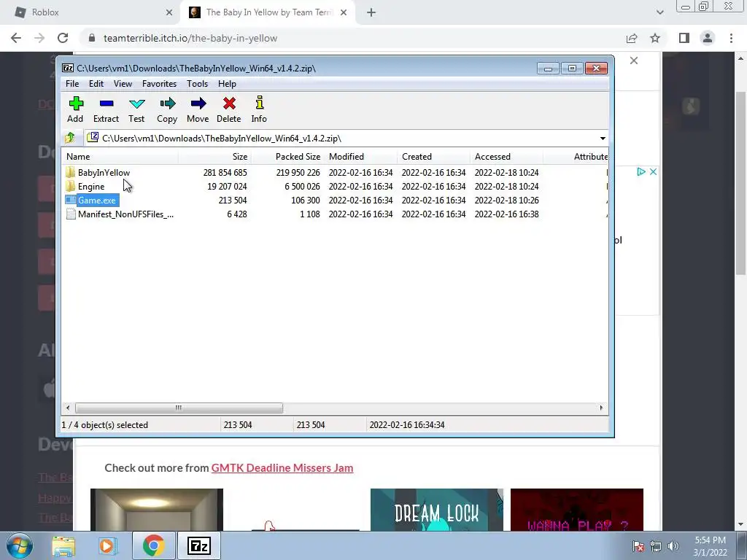Sort by the Created column header
The image size is (747, 560).
point(433,157)
